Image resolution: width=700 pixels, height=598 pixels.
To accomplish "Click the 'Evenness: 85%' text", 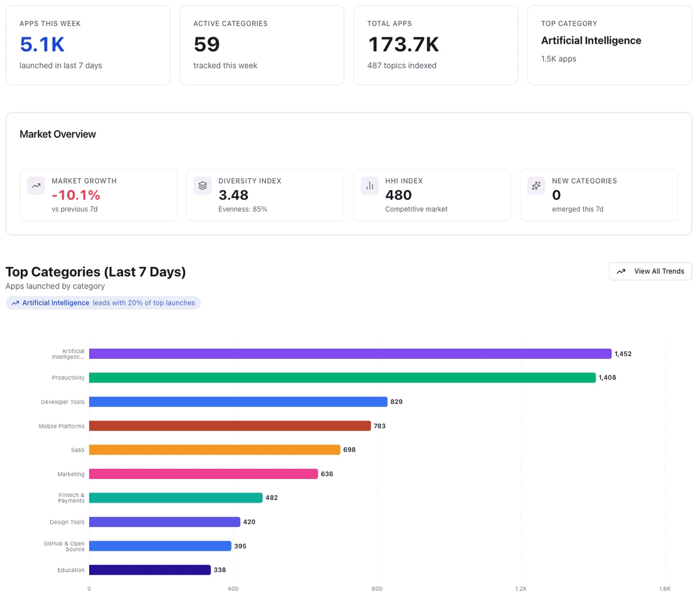I will tap(243, 209).
